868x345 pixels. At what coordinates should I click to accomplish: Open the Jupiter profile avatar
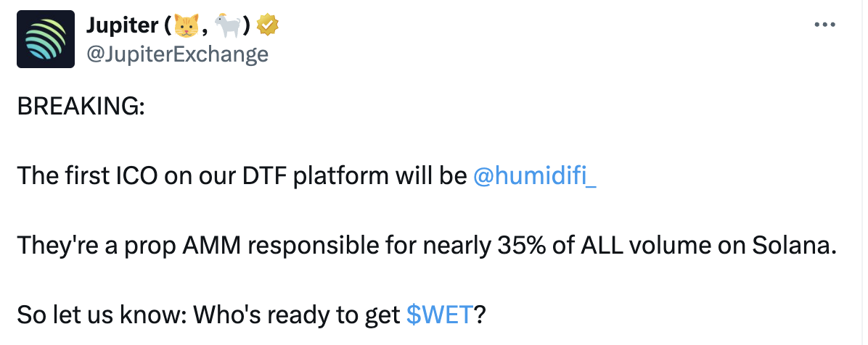(45, 40)
